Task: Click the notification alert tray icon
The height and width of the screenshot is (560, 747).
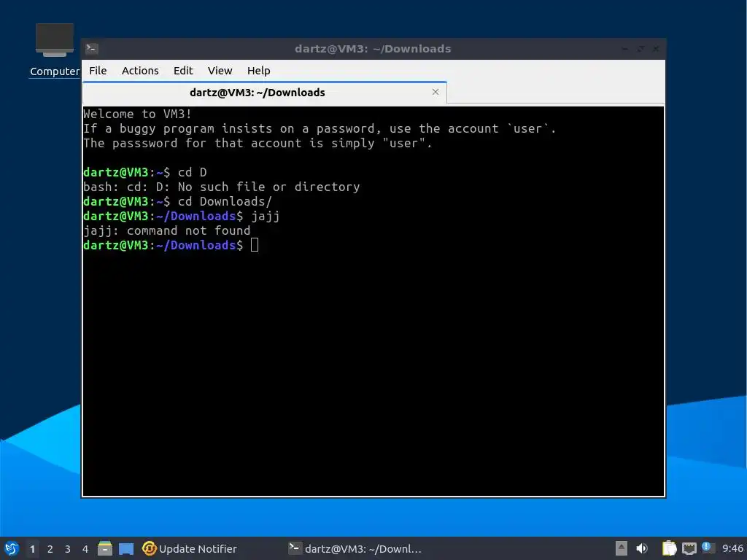Action: [707, 548]
